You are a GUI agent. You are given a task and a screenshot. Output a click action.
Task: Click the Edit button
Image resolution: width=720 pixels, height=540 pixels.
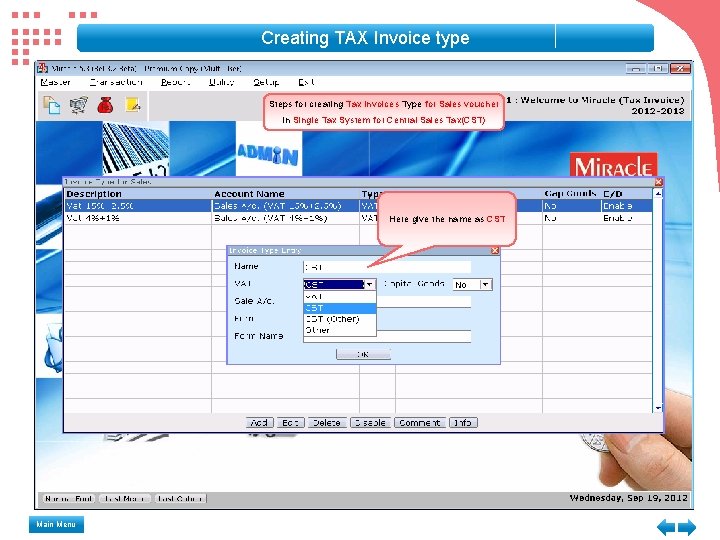pyautogui.click(x=290, y=422)
